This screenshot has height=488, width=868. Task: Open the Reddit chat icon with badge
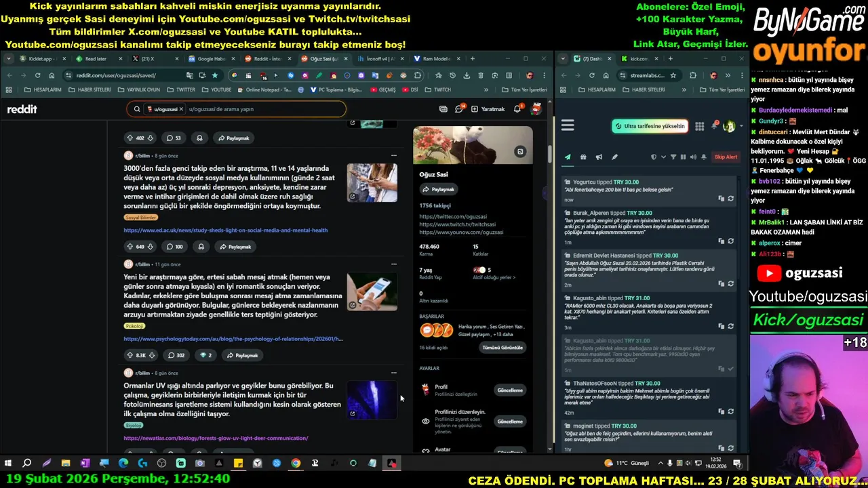point(459,108)
